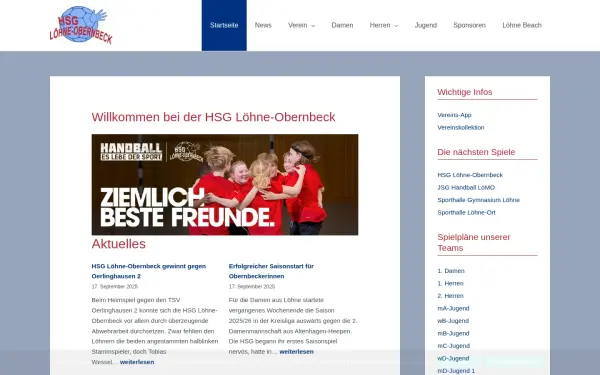Open JSG Handball LöMO link
The width and height of the screenshot is (600, 375).
click(466, 188)
